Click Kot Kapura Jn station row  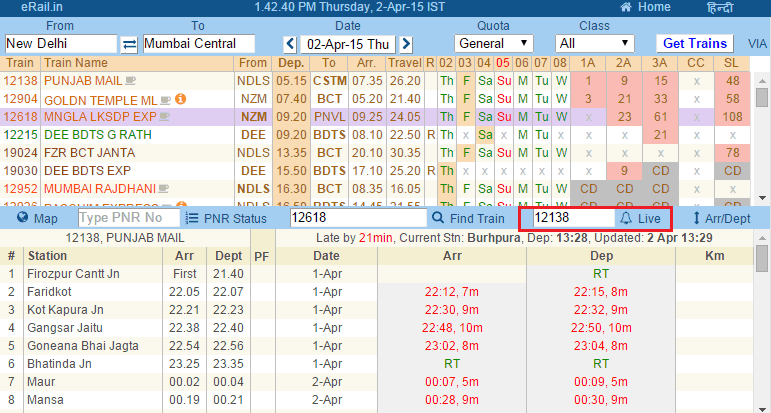click(377, 310)
